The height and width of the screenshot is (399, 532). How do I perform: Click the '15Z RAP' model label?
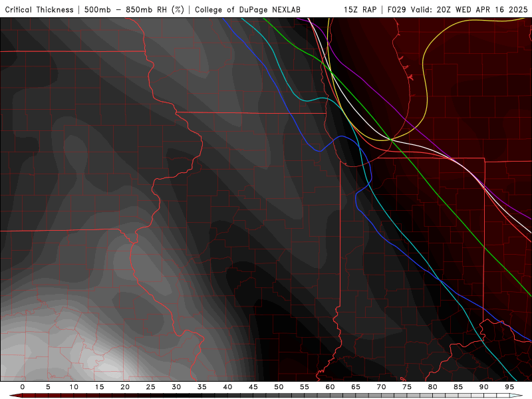(x=360, y=9)
